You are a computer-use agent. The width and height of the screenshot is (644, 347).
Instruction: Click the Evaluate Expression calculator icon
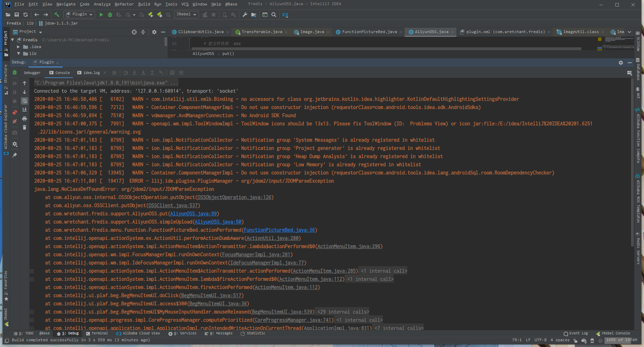point(172,73)
